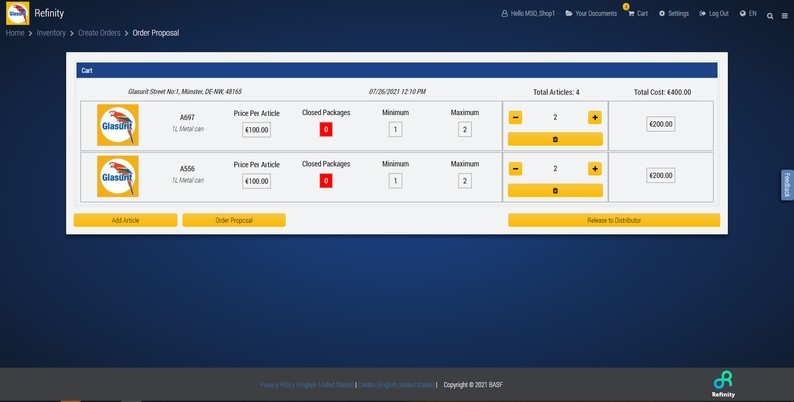Click the 07/26/2021 12:10 PM timestamp
Screen dimensions: 794x402
397,92
